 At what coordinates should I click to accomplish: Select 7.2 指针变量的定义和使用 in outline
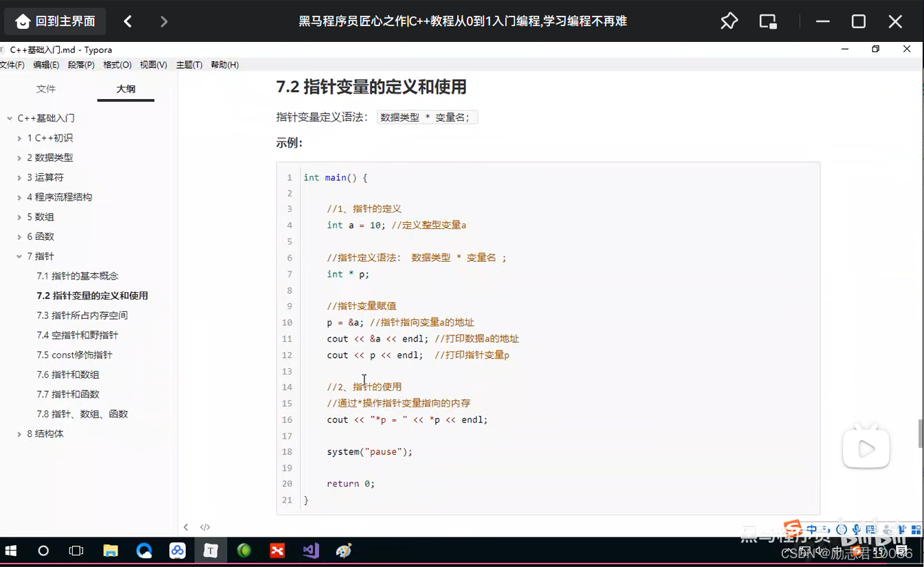coord(92,296)
